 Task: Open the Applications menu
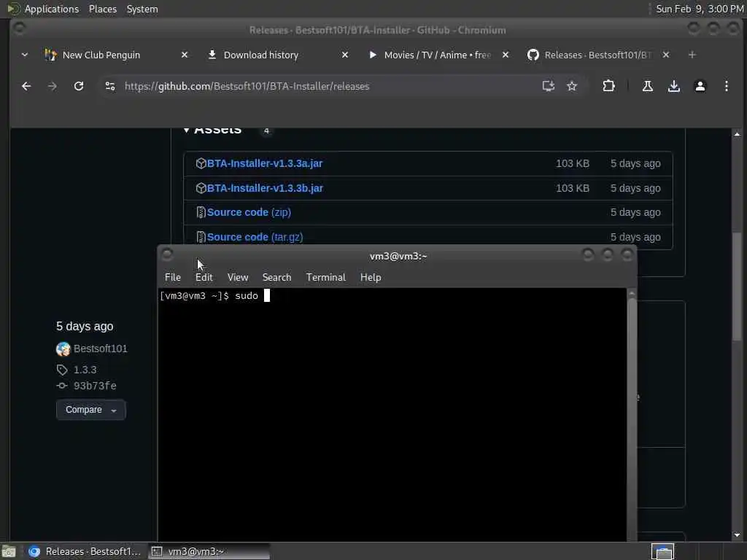(x=43, y=9)
